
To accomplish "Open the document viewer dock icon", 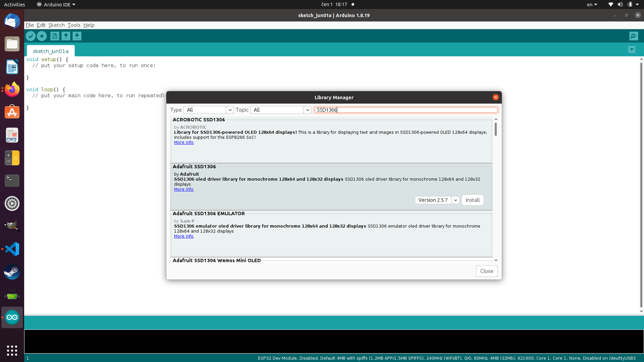I will (12, 135).
